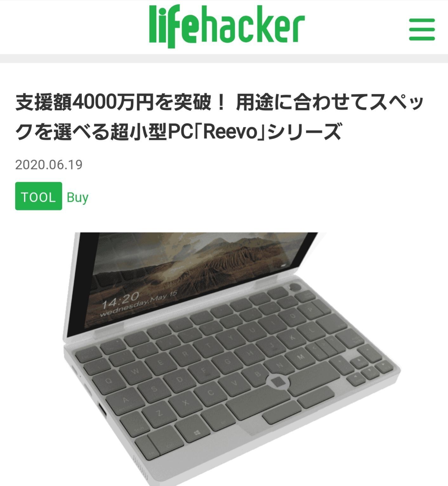The width and height of the screenshot is (448, 486).
Task: Click the Q key on pictured keyboard
Action: click(x=108, y=382)
